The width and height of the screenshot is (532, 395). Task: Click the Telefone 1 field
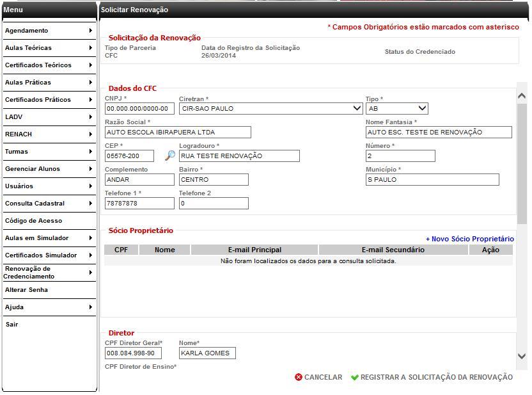[x=139, y=204]
